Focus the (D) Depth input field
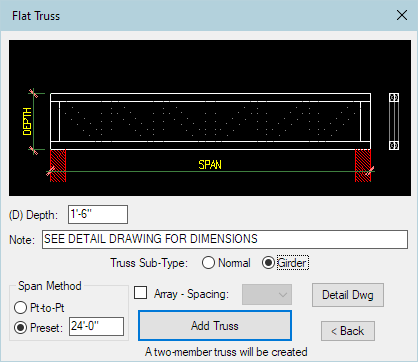The width and height of the screenshot is (418, 362). click(98, 214)
